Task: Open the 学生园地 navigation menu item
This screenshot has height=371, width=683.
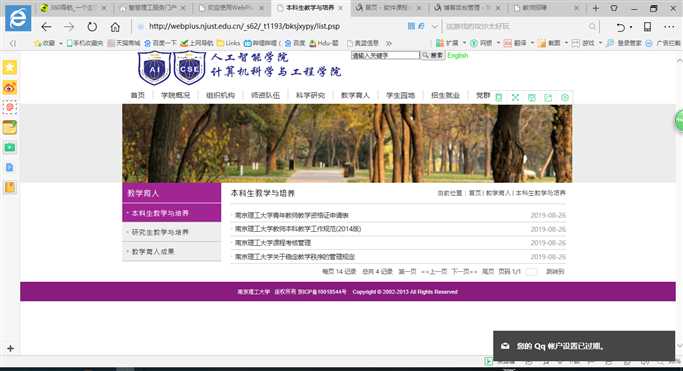Action: click(400, 95)
